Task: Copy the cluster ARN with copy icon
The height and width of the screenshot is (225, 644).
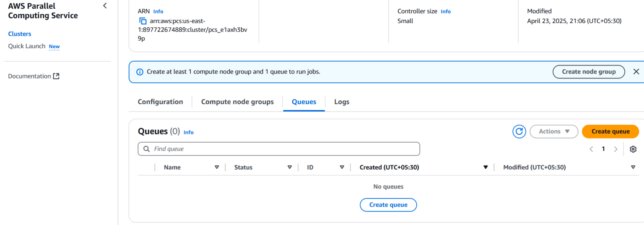Action: [x=143, y=21]
